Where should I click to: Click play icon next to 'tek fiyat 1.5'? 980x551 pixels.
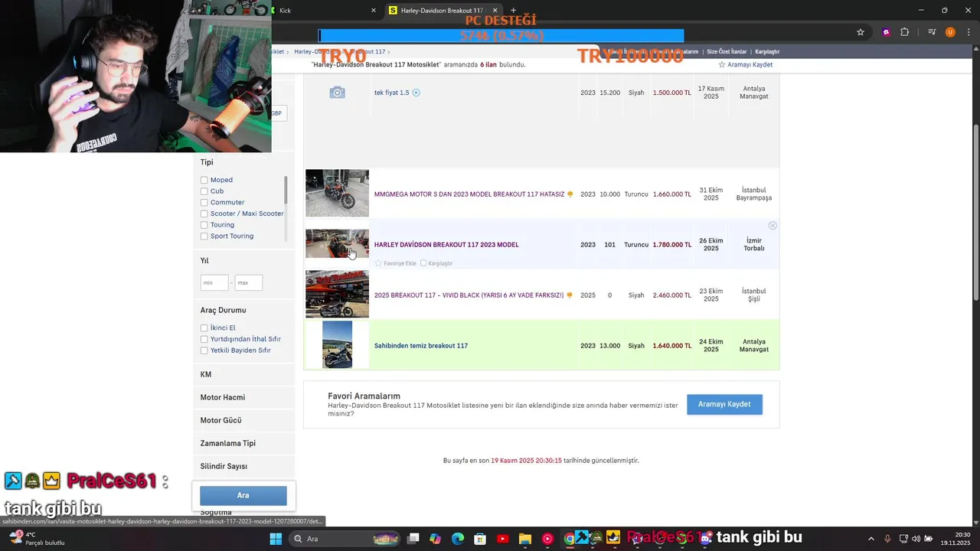pyautogui.click(x=416, y=93)
